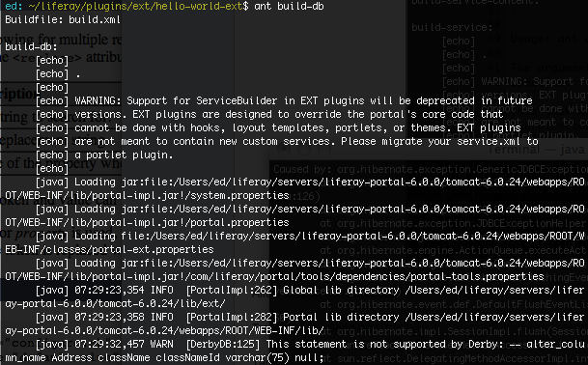
Task: Click the zoom button of background Terminal window
Action: (x=324, y=150)
